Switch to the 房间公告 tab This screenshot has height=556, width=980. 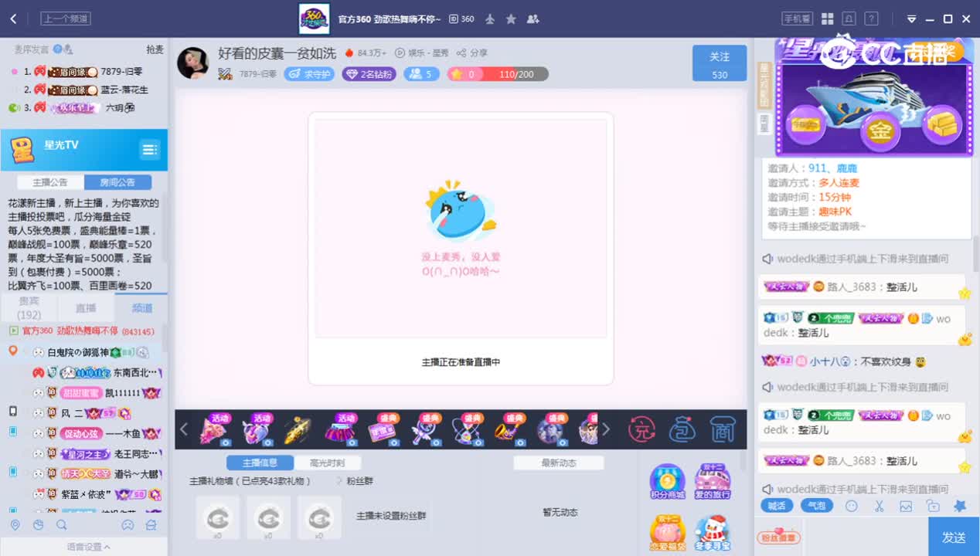pos(117,182)
